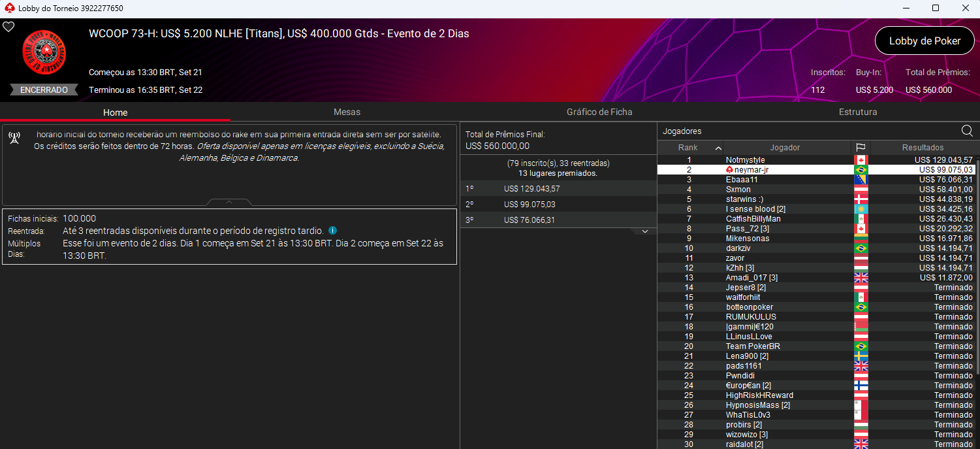Viewport: 980px width, 449px height.
Task: Select player Pwndidi row
Action: coord(816,376)
